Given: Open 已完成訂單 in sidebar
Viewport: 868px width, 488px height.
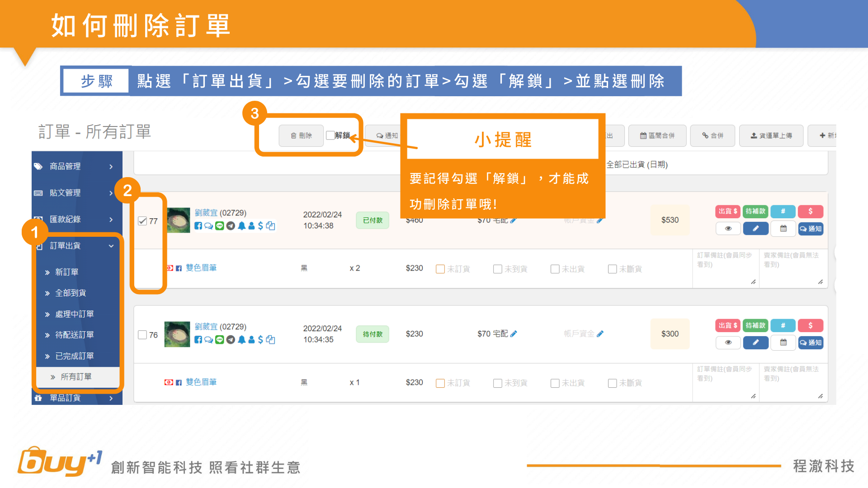Looking at the screenshot, I should tap(75, 356).
